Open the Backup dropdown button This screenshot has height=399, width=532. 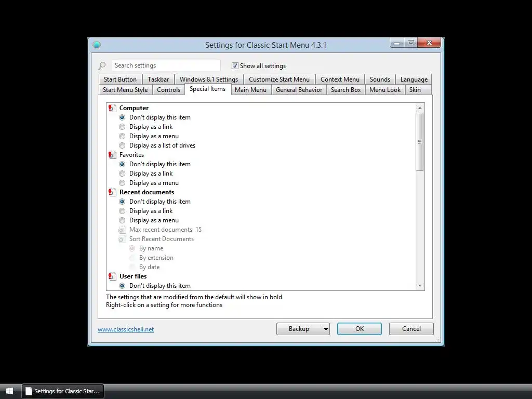pos(303,329)
